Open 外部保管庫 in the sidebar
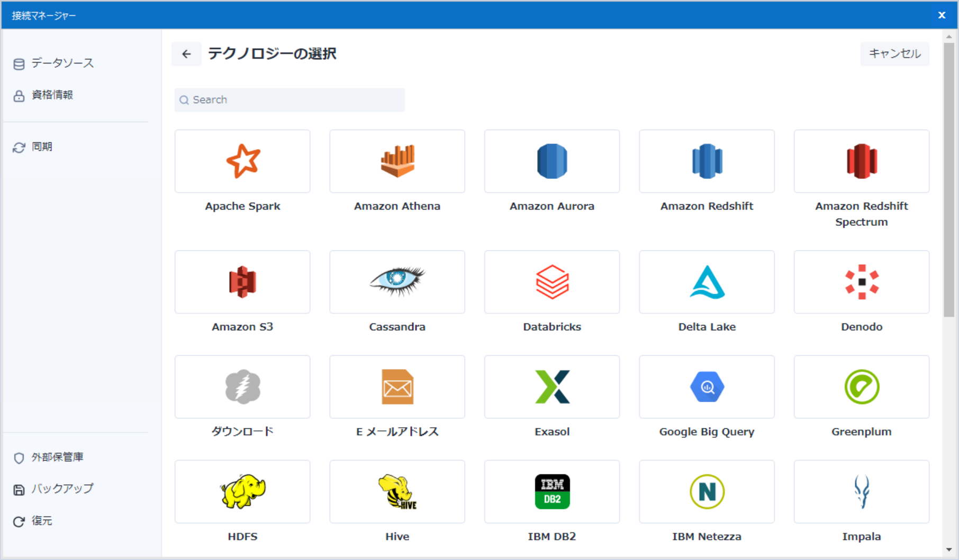This screenshot has height=560, width=959. [x=49, y=457]
